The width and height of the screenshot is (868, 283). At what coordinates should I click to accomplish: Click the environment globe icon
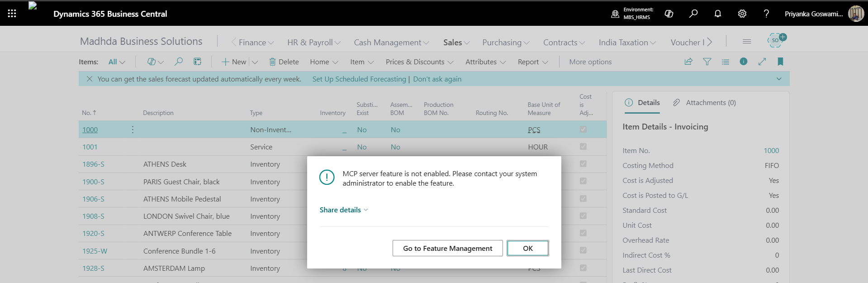click(x=615, y=14)
